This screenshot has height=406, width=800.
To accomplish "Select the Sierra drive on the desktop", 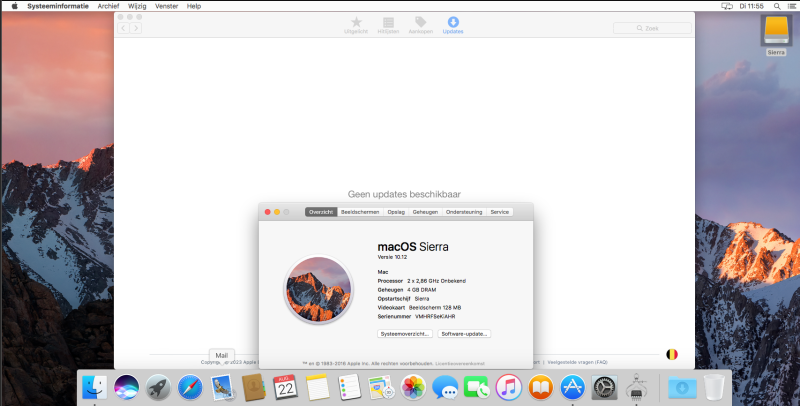I will [x=776, y=35].
